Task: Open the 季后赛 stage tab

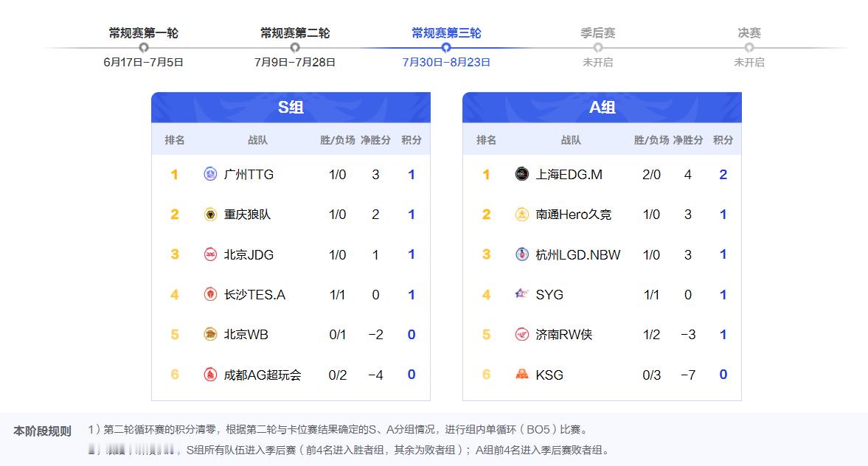Action: click(x=598, y=33)
